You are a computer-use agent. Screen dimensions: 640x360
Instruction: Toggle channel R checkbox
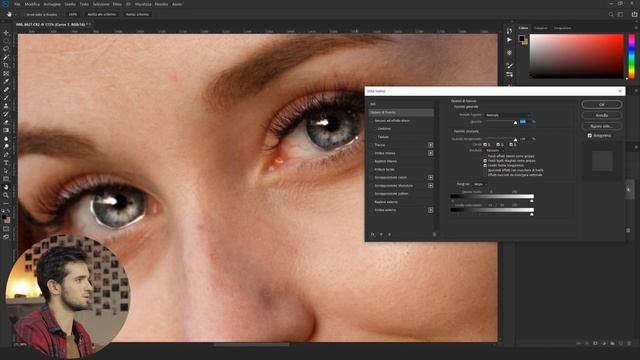(485, 144)
